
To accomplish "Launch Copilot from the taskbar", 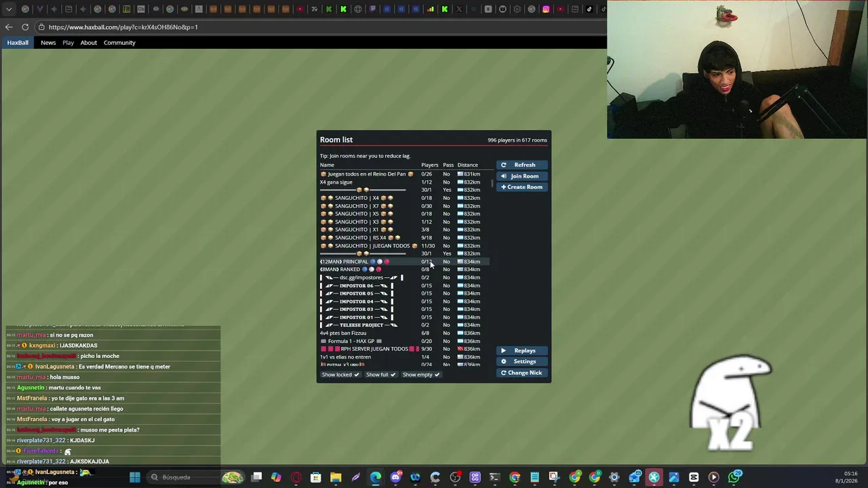I will (x=276, y=477).
